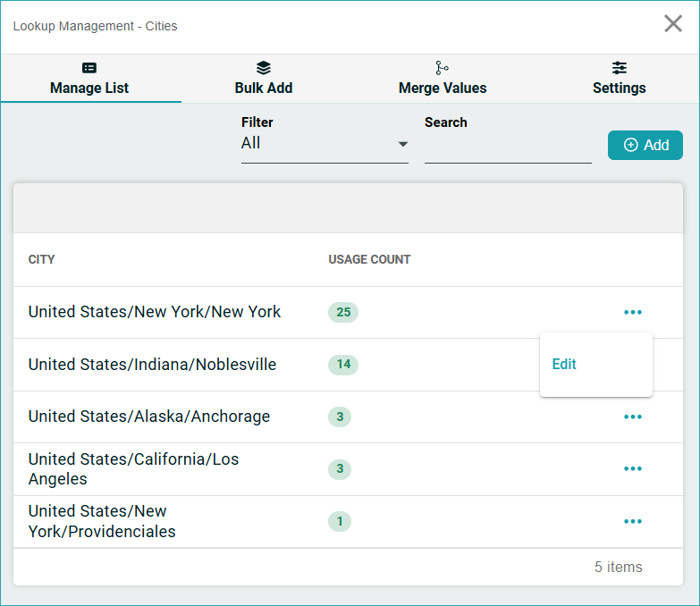Open three-dot menu for New York/New York row
This screenshot has height=606, width=700.
click(633, 312)
